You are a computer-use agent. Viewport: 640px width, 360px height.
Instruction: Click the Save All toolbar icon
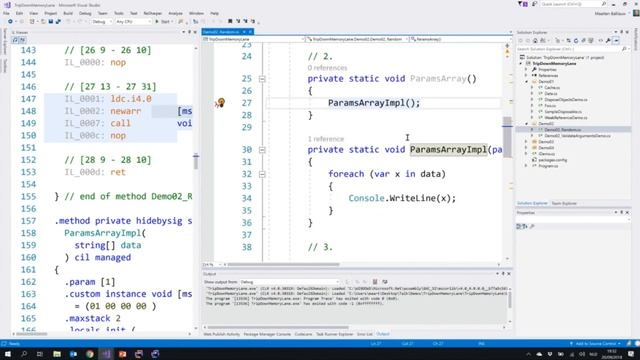pos(58,22)
